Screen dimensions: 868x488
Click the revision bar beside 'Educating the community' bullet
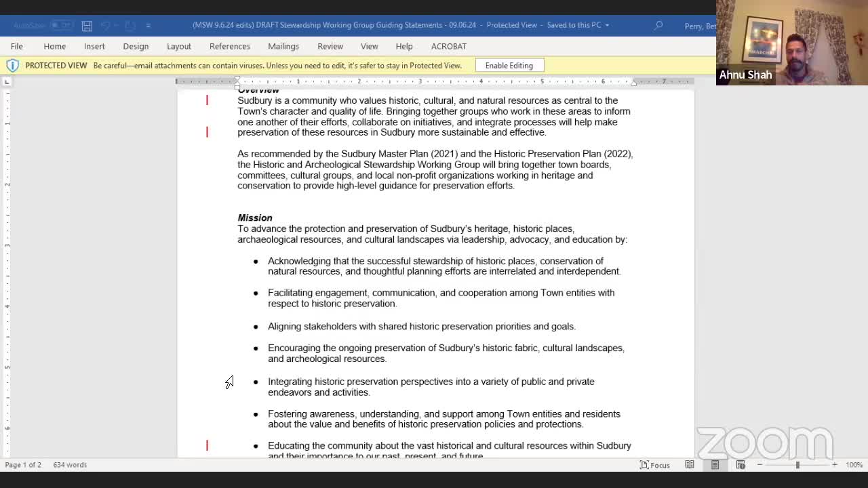(207, 445)
